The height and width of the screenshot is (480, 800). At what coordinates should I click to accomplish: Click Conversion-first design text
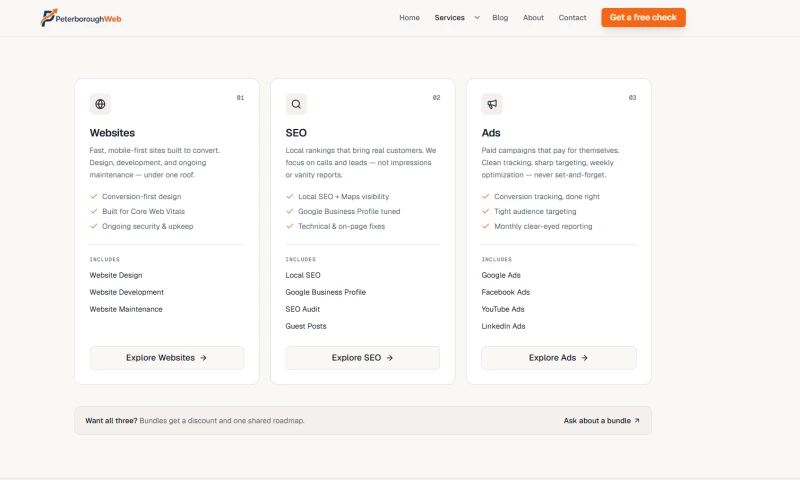(x=141, y=196)
